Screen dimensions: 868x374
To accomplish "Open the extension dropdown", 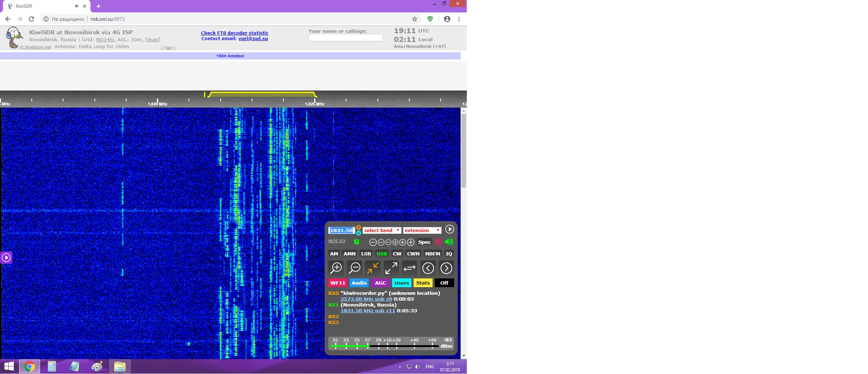I will (422, 230).
